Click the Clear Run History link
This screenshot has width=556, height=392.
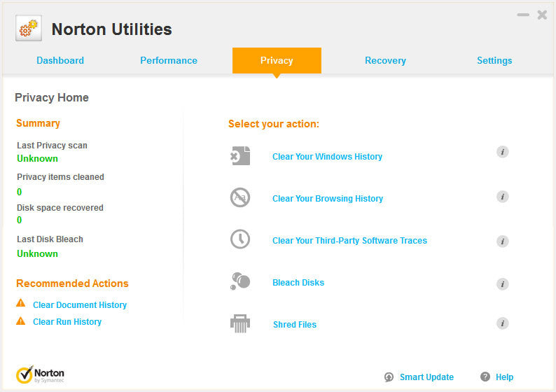(x=67, y=322)
